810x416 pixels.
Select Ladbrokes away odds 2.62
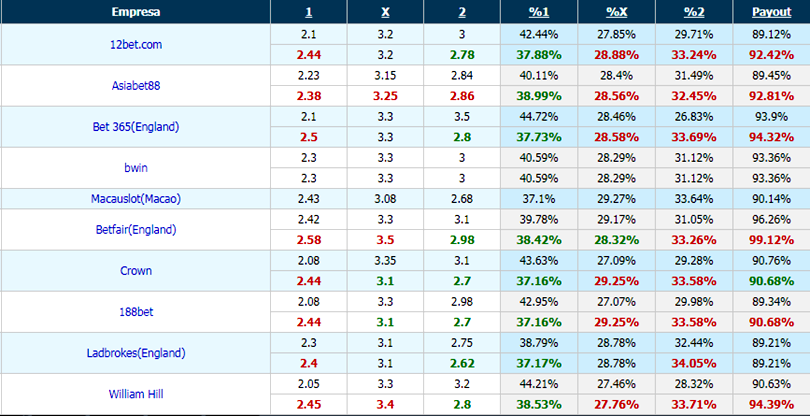click(x=462, y=364)
